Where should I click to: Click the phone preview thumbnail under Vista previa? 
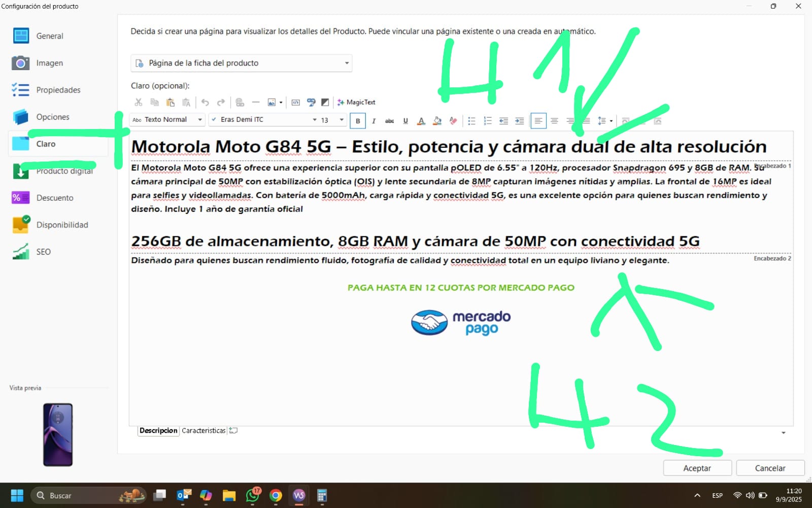pyautogui.click(x=58, y=435)
